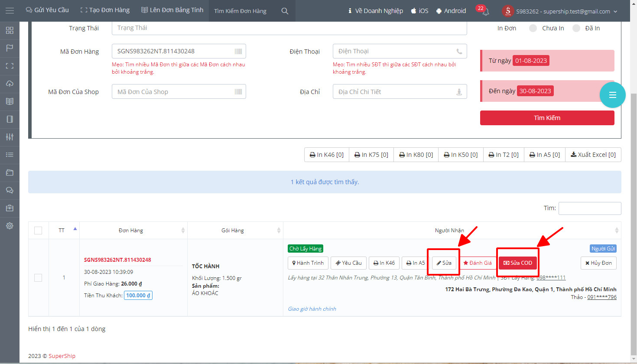This screenshot has width=637, height=364.
Task: Click phone icon in Điện Thoại field
Action: 459,51
